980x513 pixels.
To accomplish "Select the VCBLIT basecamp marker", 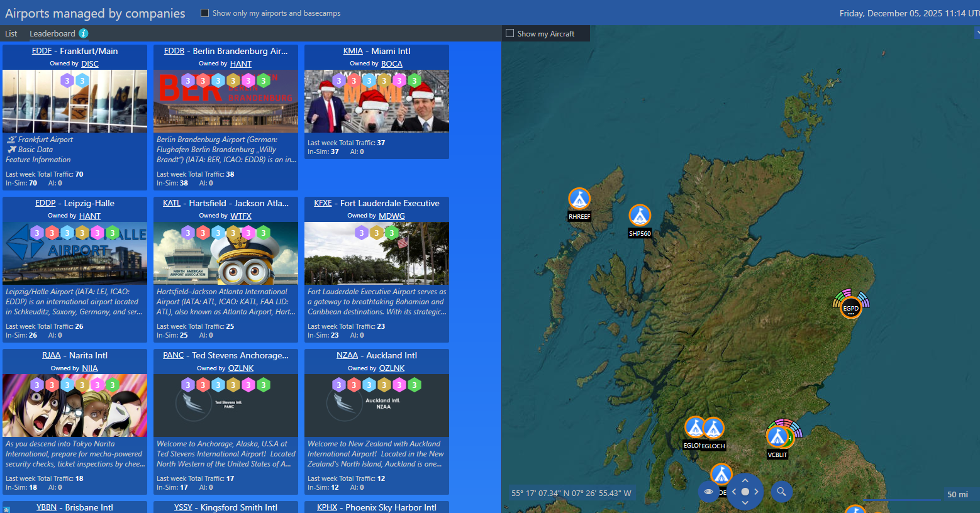I will click(x=777, y=436).
